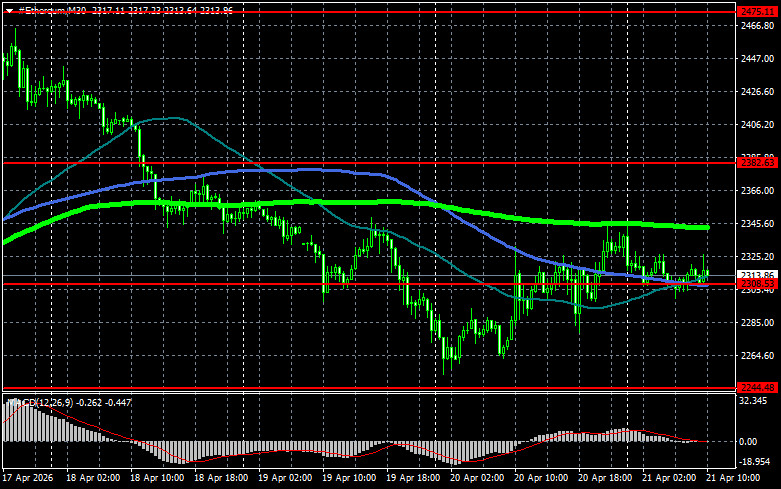Click the 18 Apr 10:00 time label

pos(157,478)
